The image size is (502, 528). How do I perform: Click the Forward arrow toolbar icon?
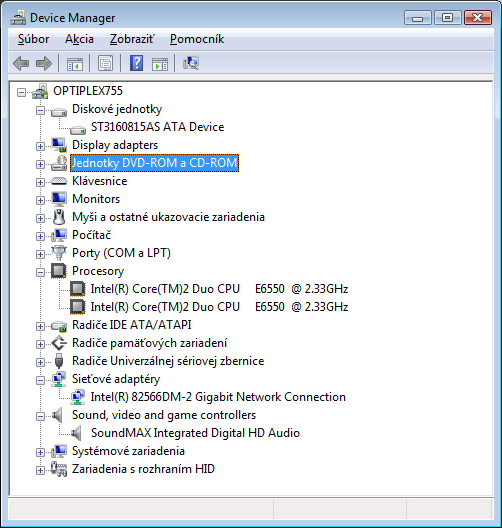[44, 63]
